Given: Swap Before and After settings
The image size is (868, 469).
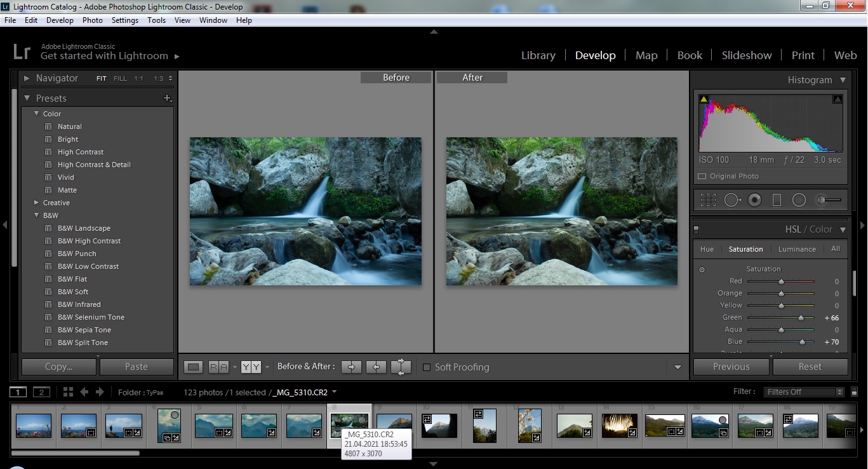Looking at the screenshot, I should pos(401,367).
